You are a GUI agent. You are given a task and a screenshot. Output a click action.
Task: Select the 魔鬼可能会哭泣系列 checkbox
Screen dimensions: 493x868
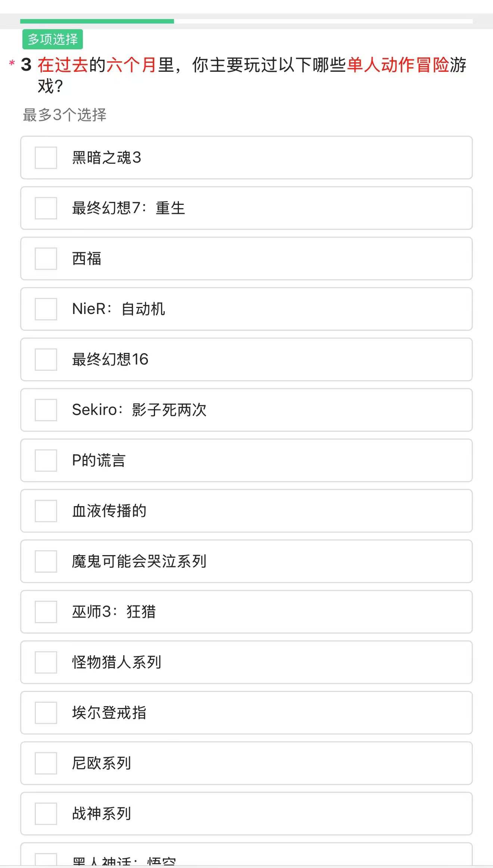click(x=46, y=561)
